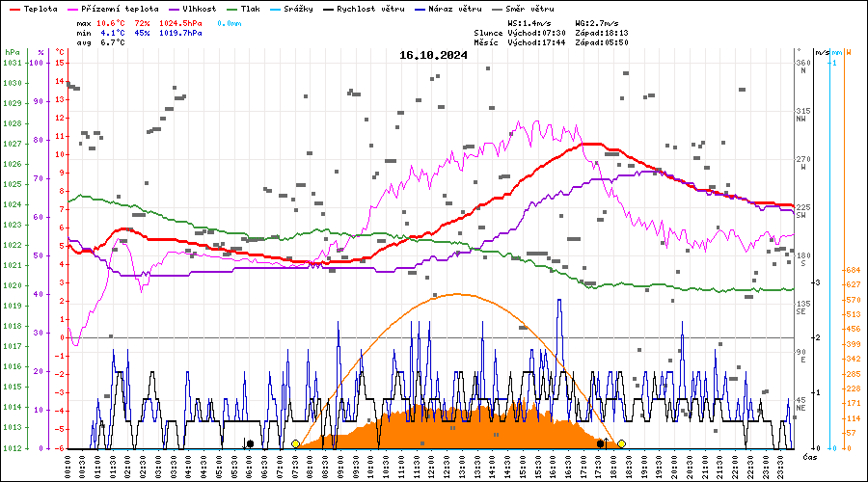Image resolution: width=868 pixels, height=482 pixels.
Task: Click the max pressure value 1024.5hPa
Action: coord(181,22)
